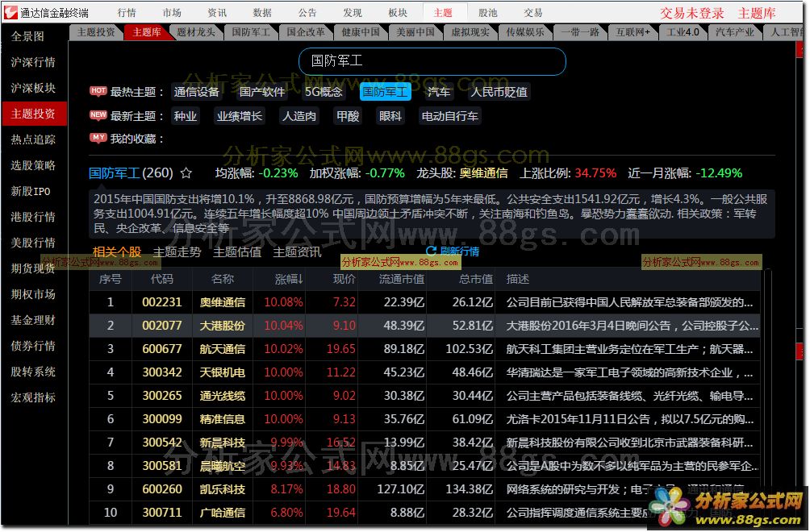Screen dimensions: 810x532
Task: Select stock row 大港股份
Action: [x=424, y=326]
